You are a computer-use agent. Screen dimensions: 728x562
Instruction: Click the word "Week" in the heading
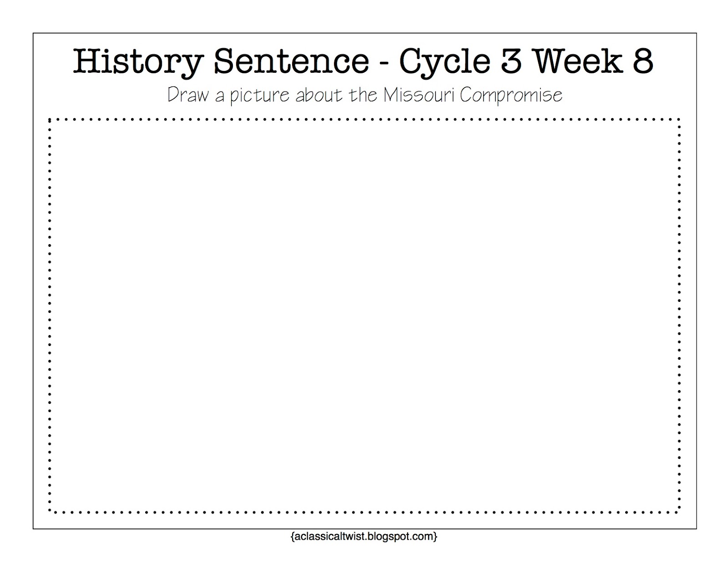click(x=577, y=61)
